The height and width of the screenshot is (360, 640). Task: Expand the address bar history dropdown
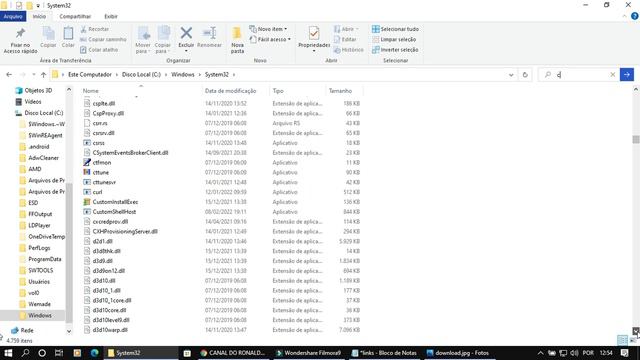tap(511, 75)
